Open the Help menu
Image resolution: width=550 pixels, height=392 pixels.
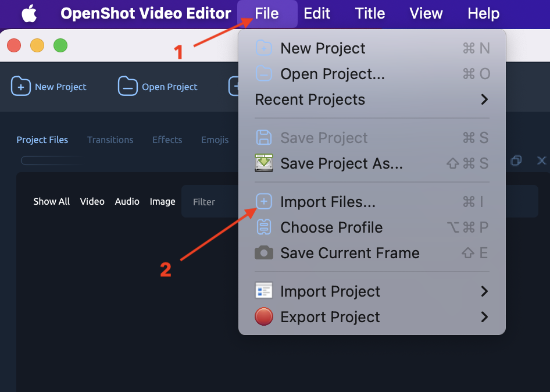coord(483,14)
